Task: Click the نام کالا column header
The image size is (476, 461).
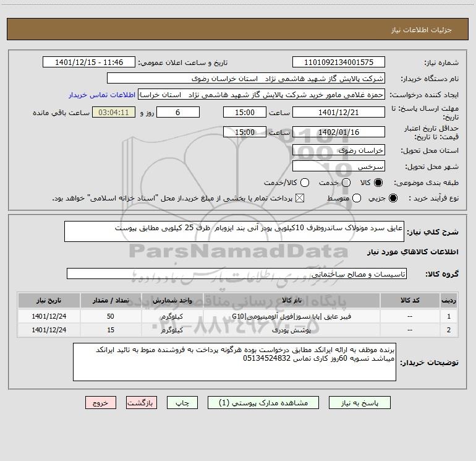Action: 291,300
